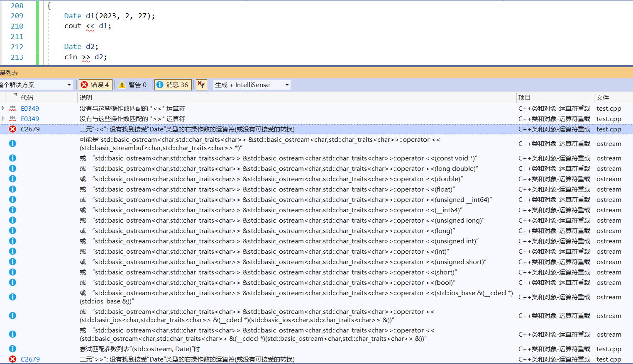The width and height of the screenshot is (633, 364).
Task: Open C2679 link for the ">>" error
Action: coord(30,359)
